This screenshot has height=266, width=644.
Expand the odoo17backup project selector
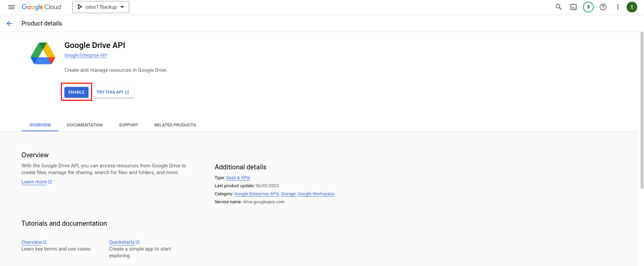click(x=101, y=7)
